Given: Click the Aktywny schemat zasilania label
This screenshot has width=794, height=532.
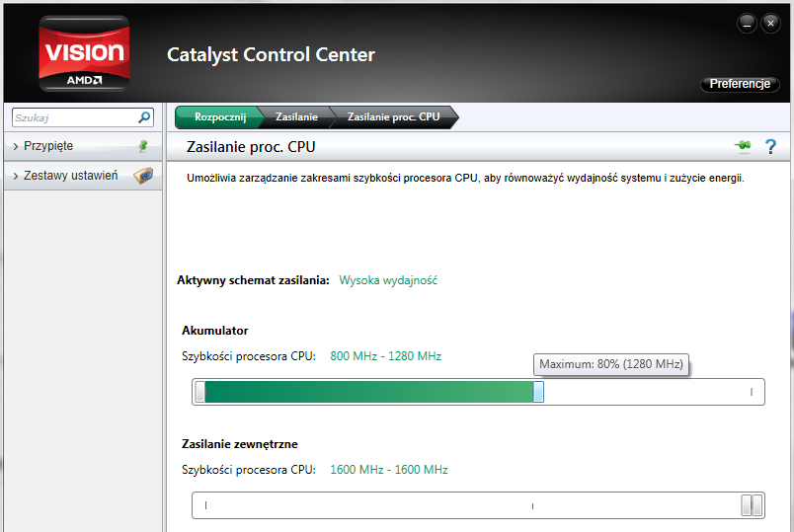Looking at the screenshot, I should coord(253,280).
